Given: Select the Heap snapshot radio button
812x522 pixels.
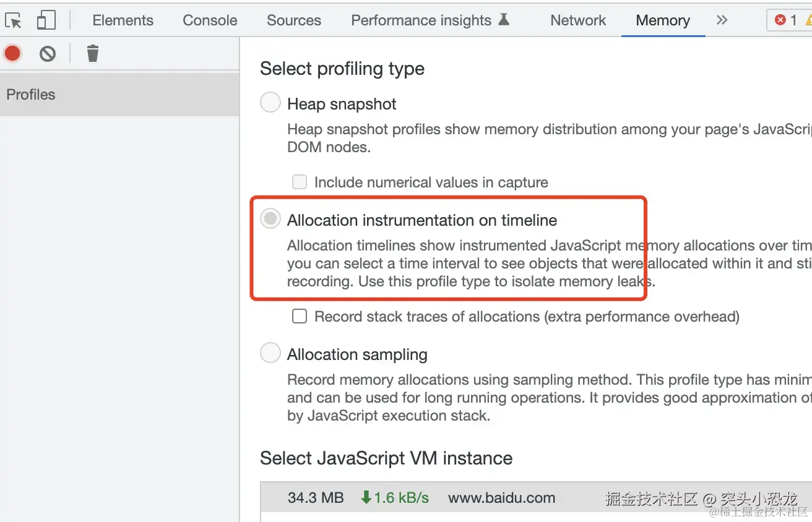Looking at the screenshot, I should coord(270,103).
